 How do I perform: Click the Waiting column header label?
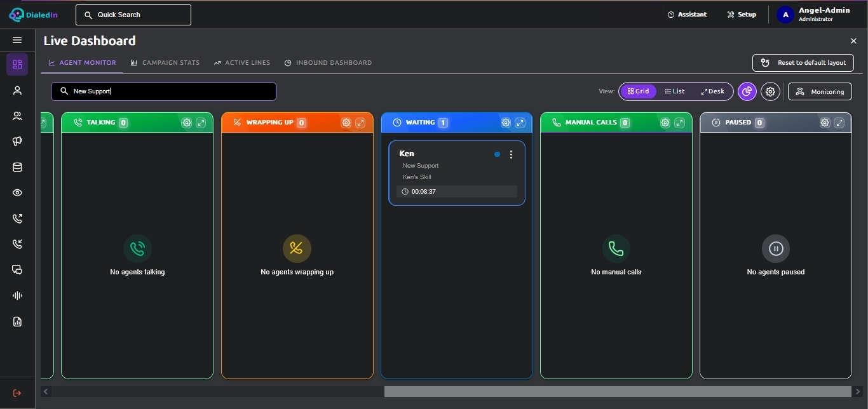click(x=420, y=123)
